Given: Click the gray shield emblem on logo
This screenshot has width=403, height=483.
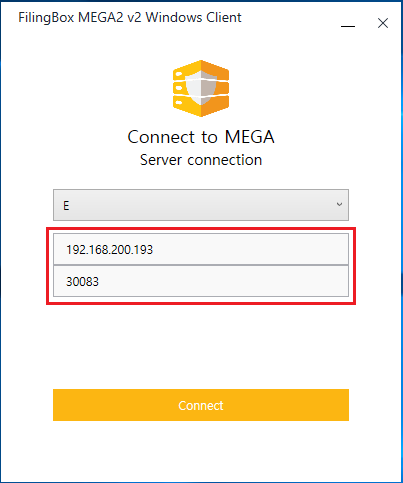Looking at the screenshot, I should [201, 88].
